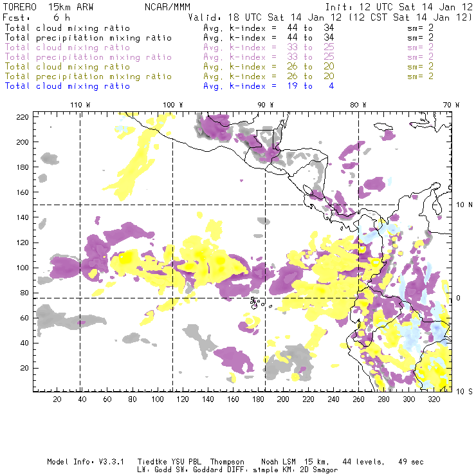Click x-axis tick label "320"
This screenshot has height=476, width=476.
[434, 399]
